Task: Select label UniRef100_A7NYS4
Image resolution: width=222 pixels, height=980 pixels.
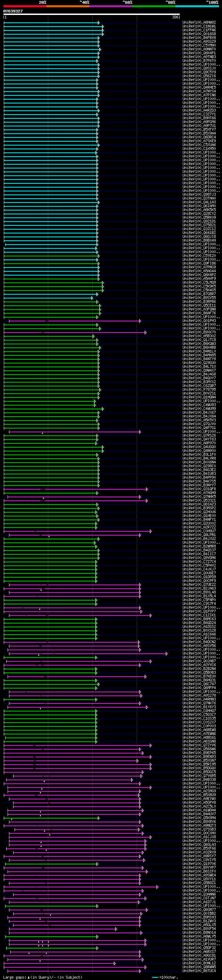Action: coord(199,91)
